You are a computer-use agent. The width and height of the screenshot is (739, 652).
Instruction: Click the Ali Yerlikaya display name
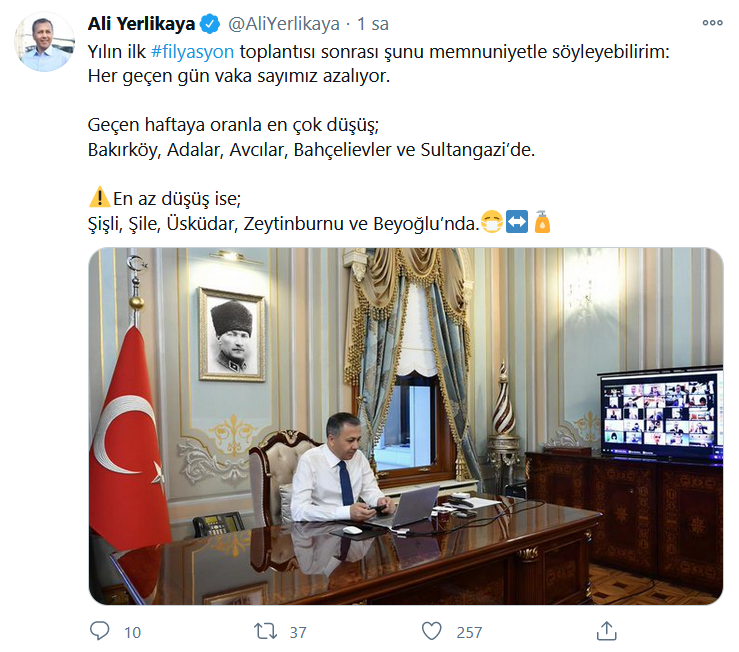coord(141,24)
